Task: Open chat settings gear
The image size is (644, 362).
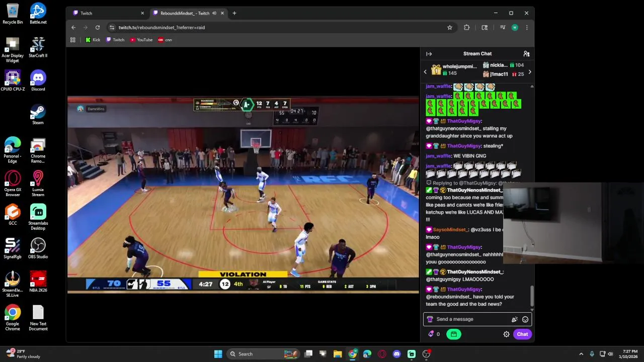Action: tap(507, 334)
